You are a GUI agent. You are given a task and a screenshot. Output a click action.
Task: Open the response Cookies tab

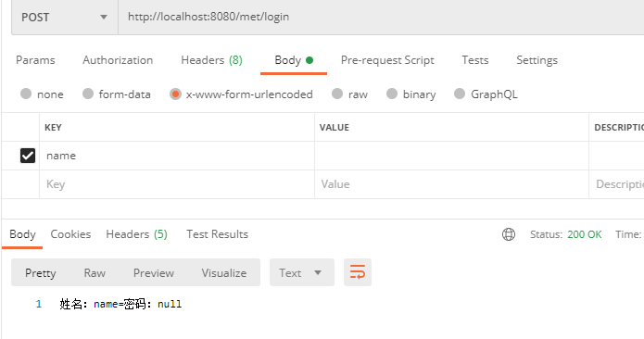point(70,234)
